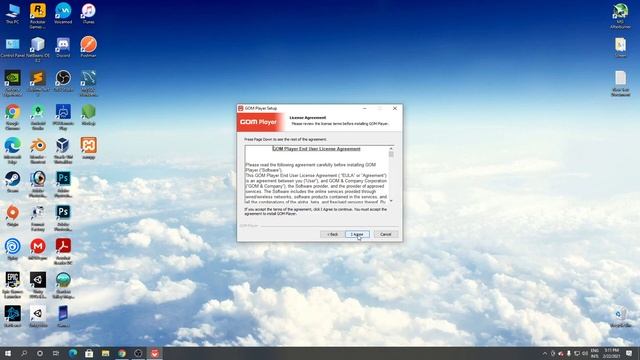The height and width of the screenshot is (360, 640).
Task: Open File Explorer from the taskbar
Action: (x=105, y=353)
